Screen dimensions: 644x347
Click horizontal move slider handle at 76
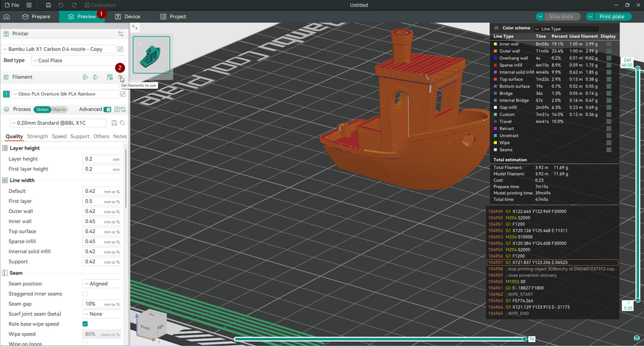tap(525, 339)
